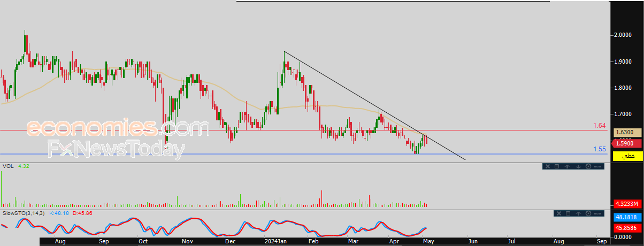
Task: Maximize the VOL indicator panel
Action: (557, 166)
